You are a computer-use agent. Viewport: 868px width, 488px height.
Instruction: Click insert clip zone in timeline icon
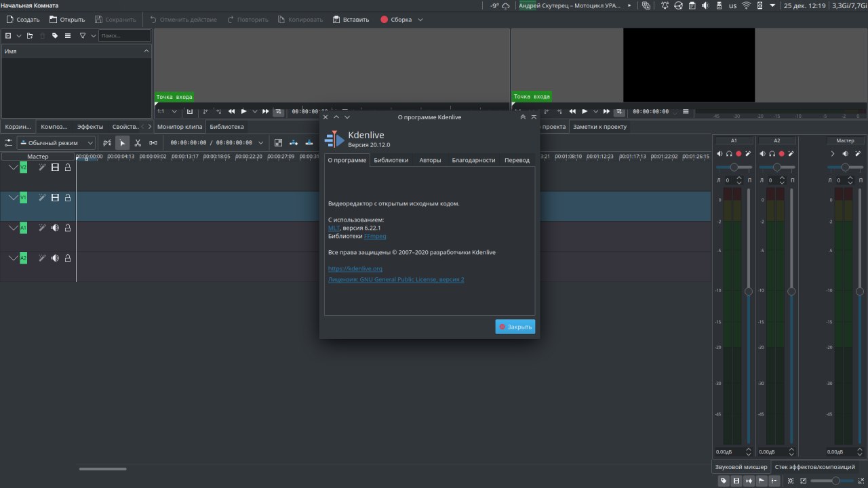pyautogui.click(x=294, y=142)
